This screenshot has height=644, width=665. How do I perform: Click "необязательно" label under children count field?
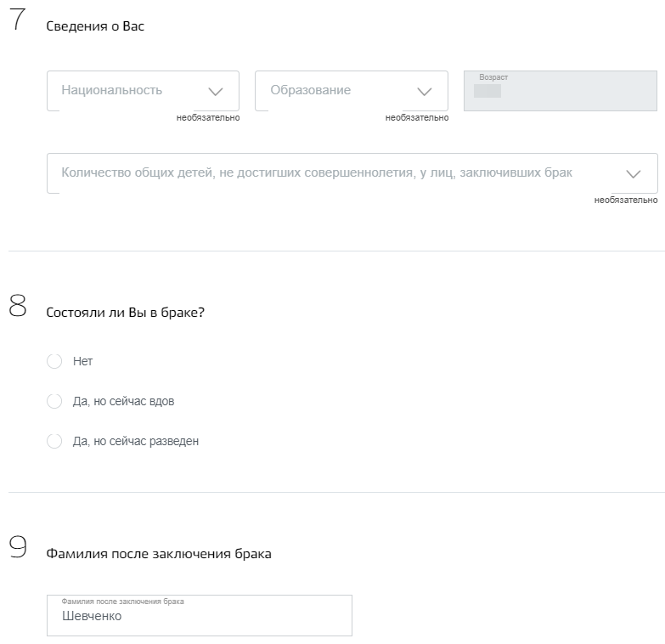(x=626, y=201)
